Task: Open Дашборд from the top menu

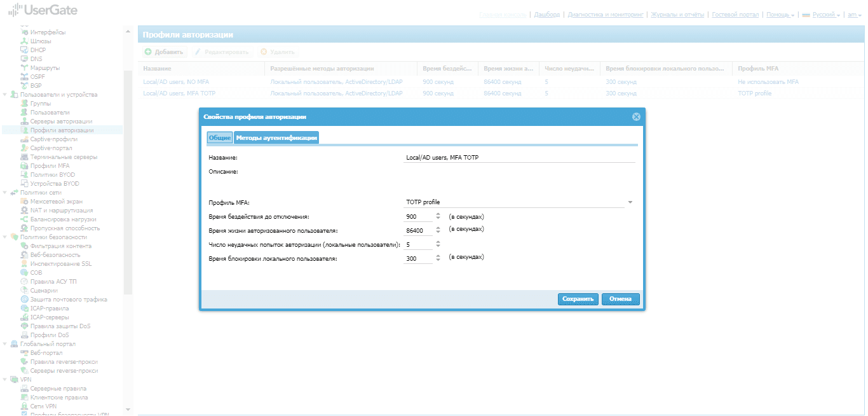Action: coord(547,15)
